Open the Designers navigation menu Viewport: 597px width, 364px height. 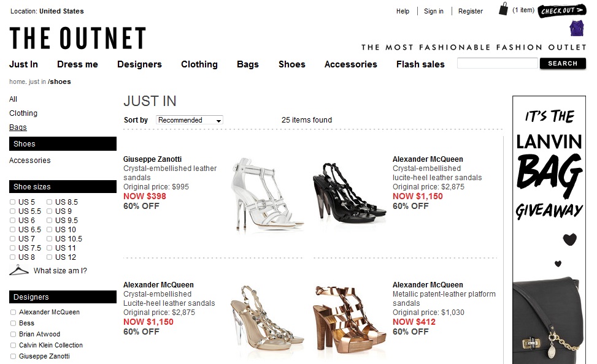click(139, 64)
